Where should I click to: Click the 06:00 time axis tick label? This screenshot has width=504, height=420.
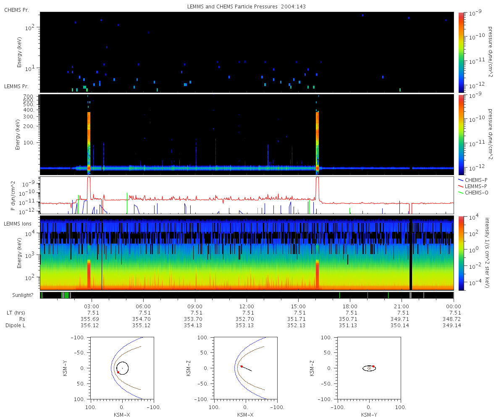pos(143,306)
